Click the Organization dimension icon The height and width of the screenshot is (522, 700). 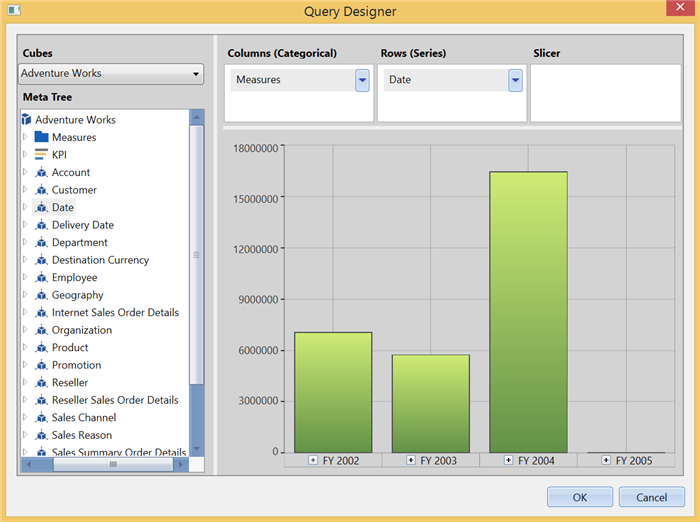(x=42, y=330)
